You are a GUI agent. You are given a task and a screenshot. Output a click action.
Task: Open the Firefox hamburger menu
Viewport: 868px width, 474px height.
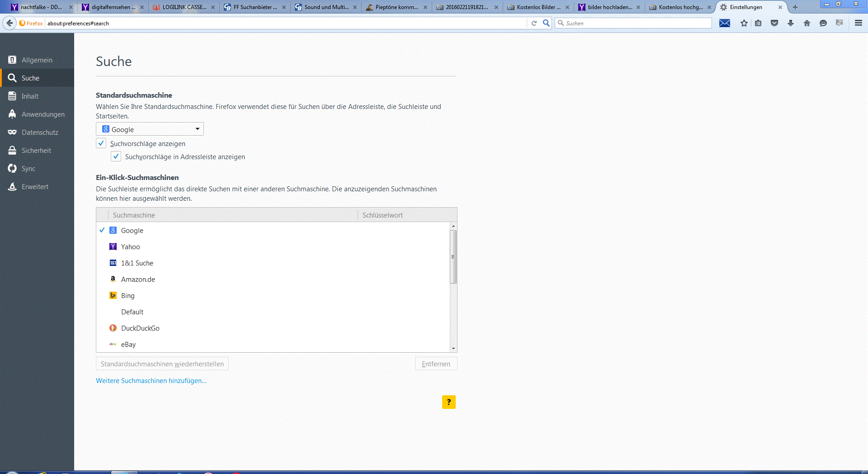pyautogui.click(x=859, y=23)
